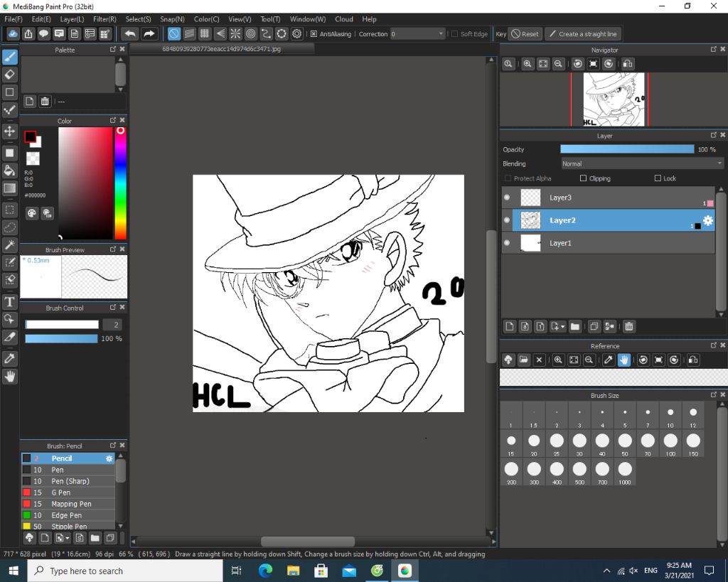This screenshot has height=582, width=728.
Task: Click the Reset button
Action: click(525, 34)
